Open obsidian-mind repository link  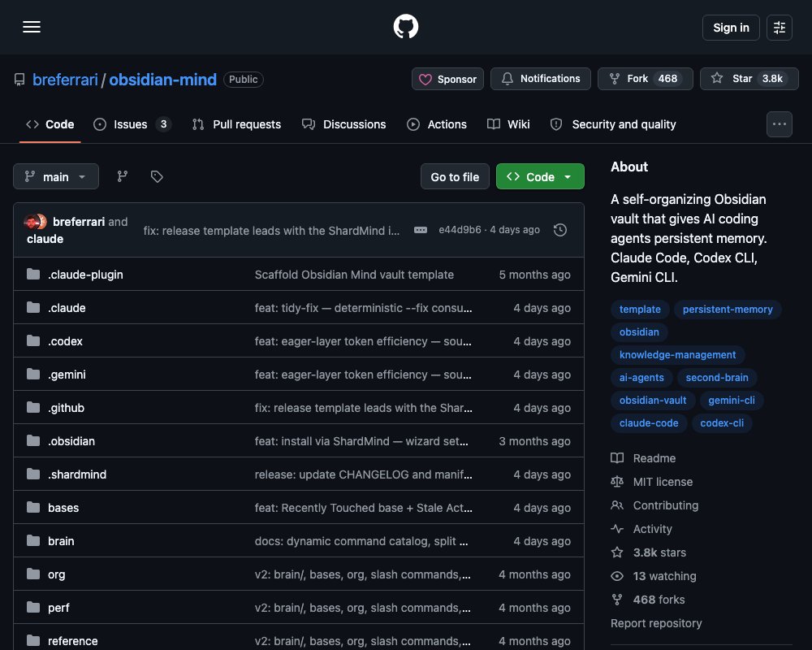point(162,80)
